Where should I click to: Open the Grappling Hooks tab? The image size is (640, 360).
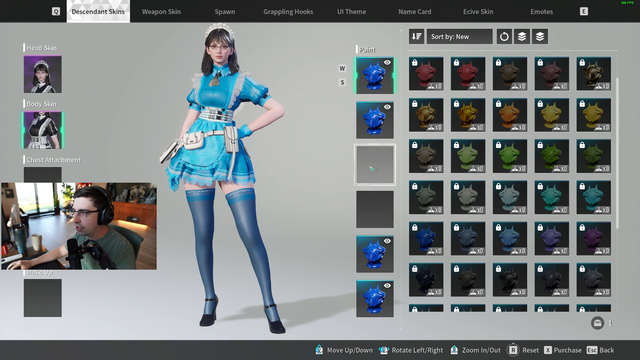[x=288, y=11]
